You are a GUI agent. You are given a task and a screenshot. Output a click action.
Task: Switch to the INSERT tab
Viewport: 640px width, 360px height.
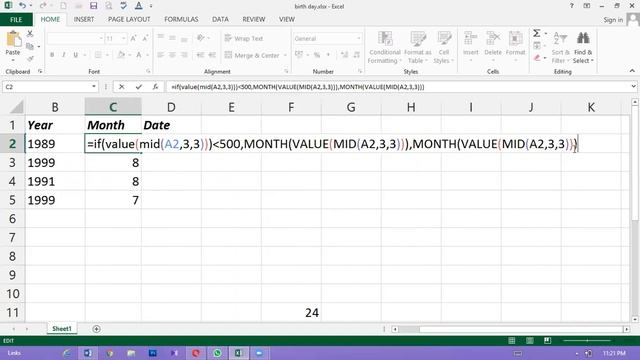click(x=84, y=19)
